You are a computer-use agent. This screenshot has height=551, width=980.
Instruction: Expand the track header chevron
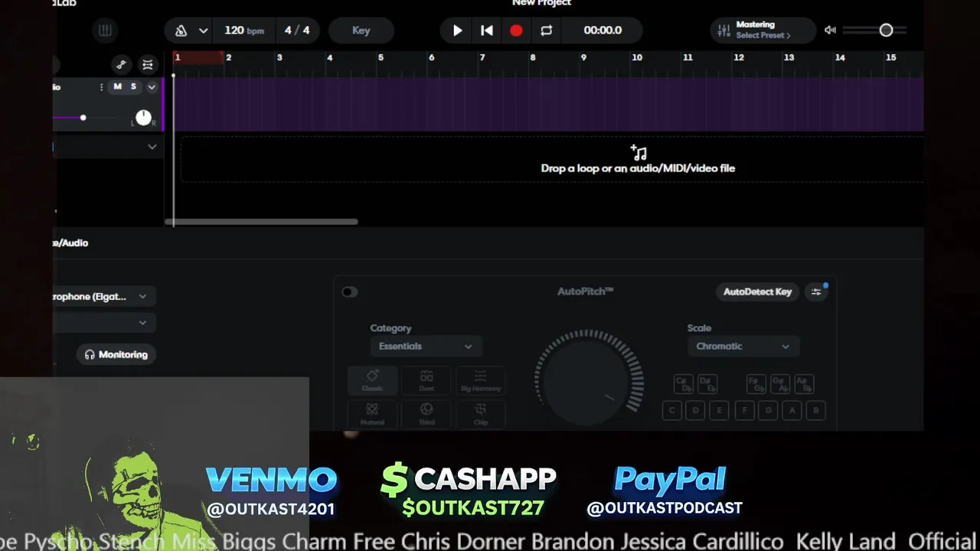[152, 87]
